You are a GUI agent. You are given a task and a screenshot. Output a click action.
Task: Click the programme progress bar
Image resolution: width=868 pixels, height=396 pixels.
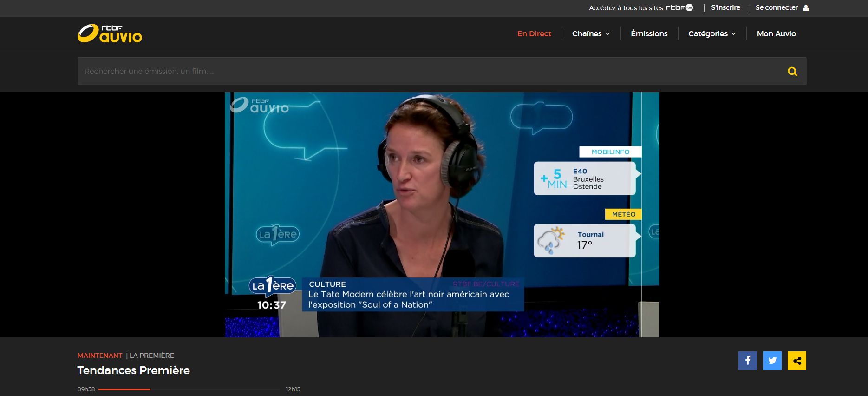tap(189, 389)
